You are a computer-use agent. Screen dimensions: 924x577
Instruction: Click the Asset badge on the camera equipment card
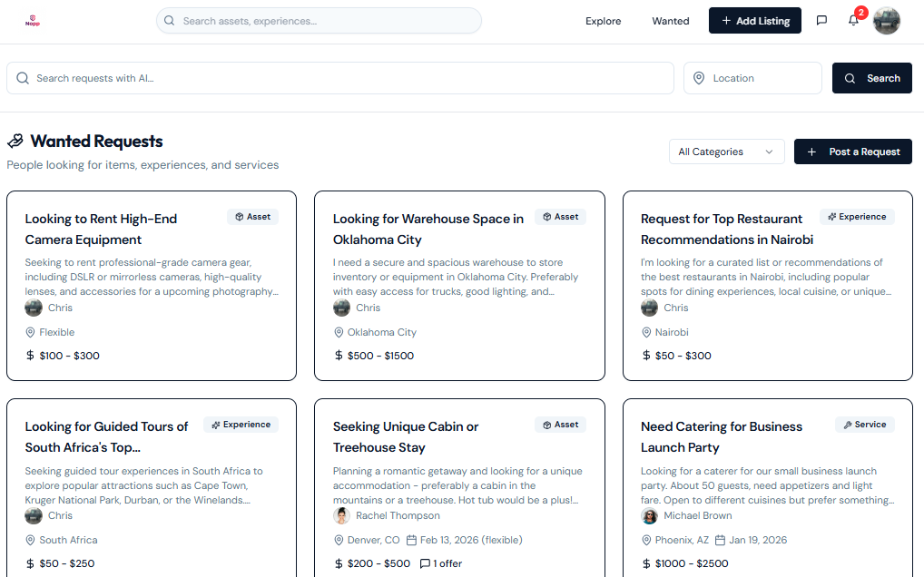click(252, 216)
